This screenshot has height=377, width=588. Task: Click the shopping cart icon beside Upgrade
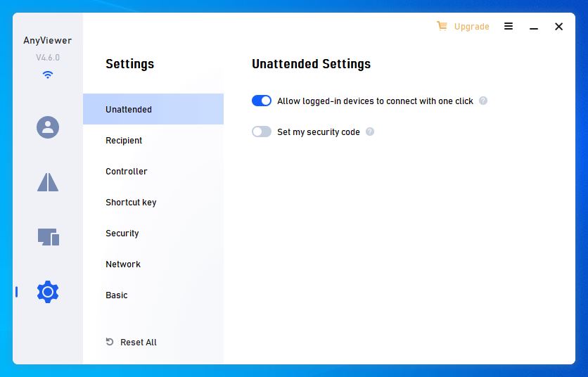pyautogui.click(x=442, y=26)
